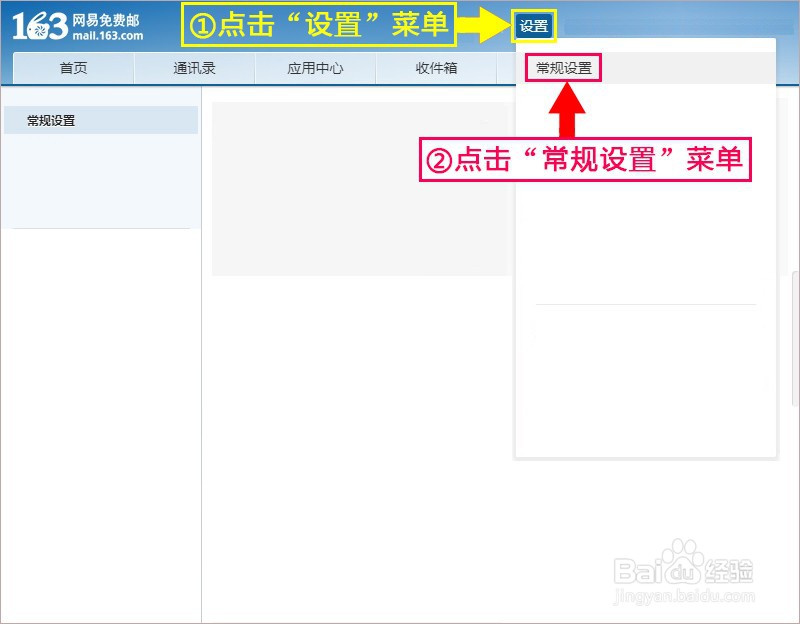
Task: Open the 应用中心 section
Action: (316, 68)
